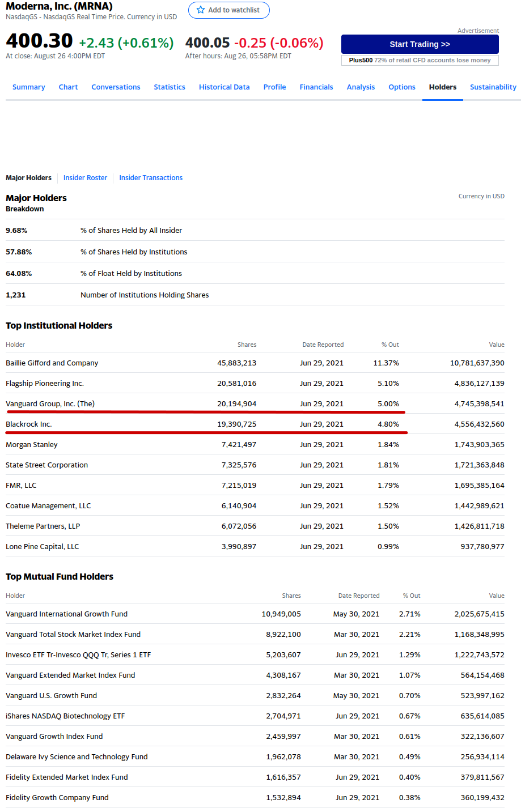Open the Insider Roster link

point(85,178)
